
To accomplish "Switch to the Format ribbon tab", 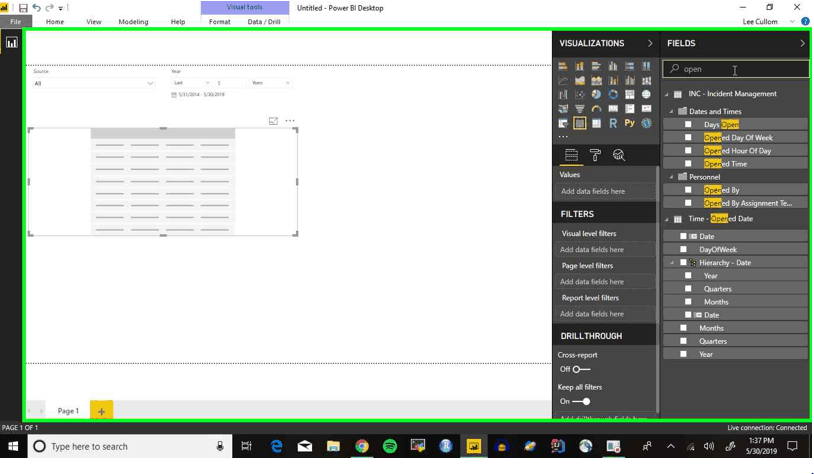I will 220,22.
